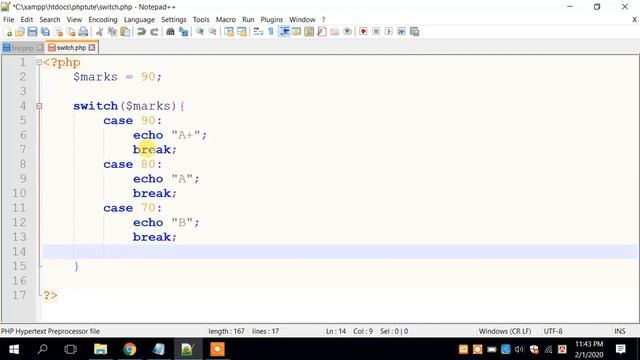Switch to the inactive tab left of switch.php

pyautogui.click(x=22, y=48)
